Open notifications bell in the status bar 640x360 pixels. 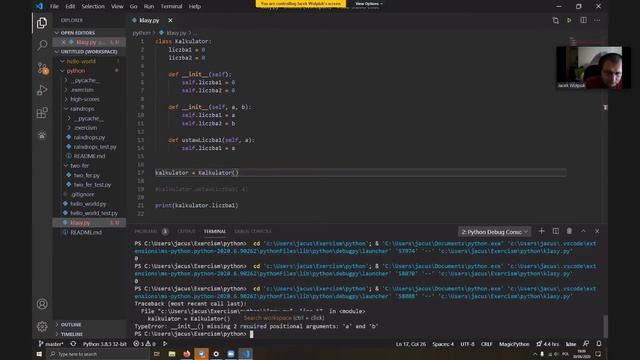point(599,344)
